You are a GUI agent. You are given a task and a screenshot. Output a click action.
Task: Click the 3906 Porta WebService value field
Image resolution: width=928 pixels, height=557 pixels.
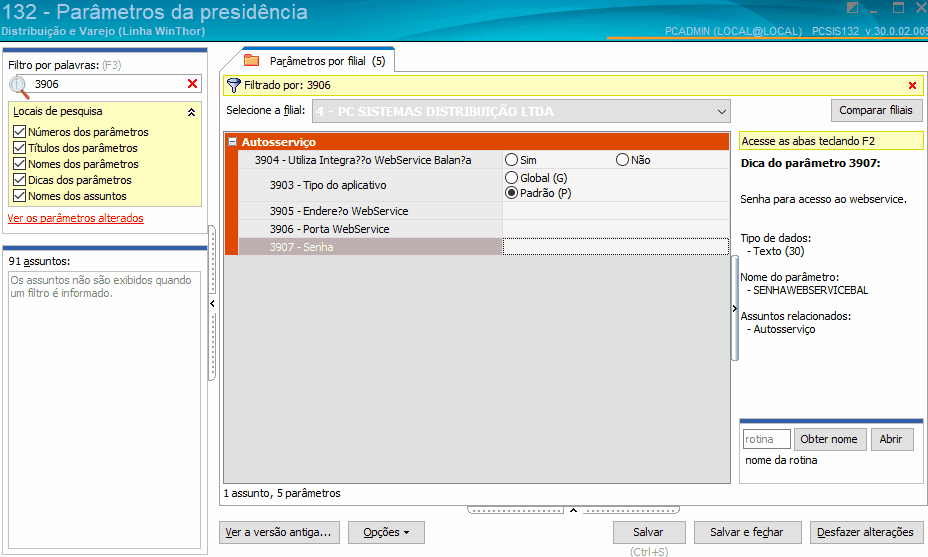tap(616, 229)
